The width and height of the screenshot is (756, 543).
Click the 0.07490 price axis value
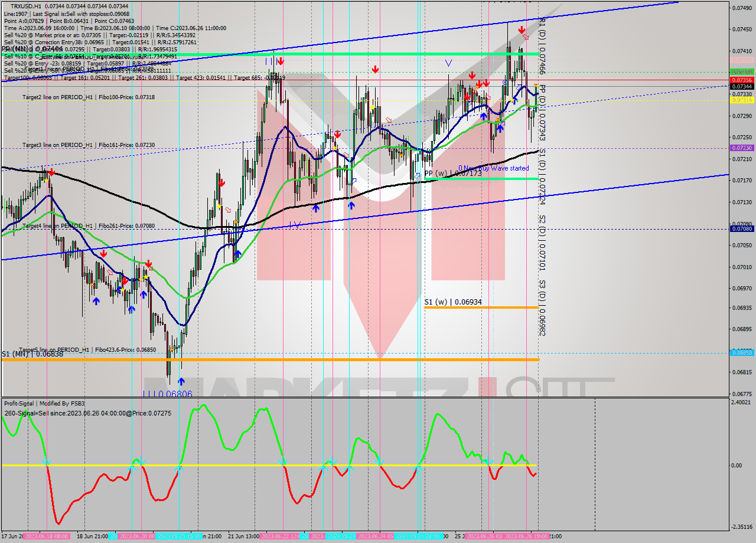(x=742, y=8)
